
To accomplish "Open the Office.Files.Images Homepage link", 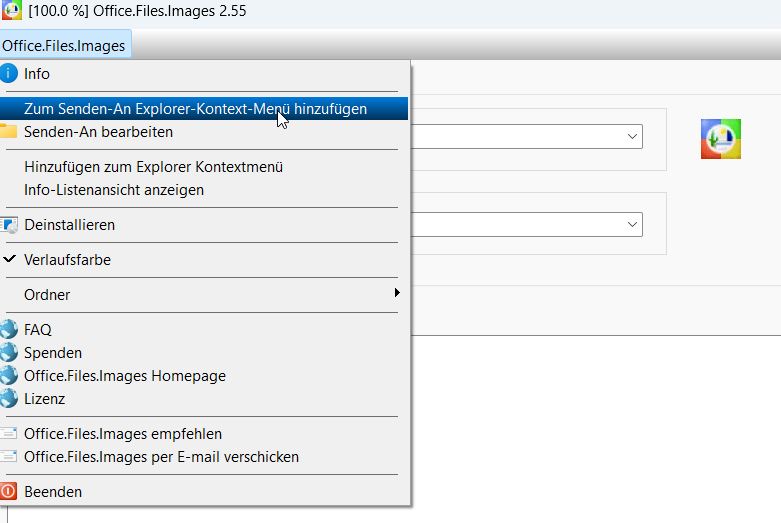I will (125, 376).
